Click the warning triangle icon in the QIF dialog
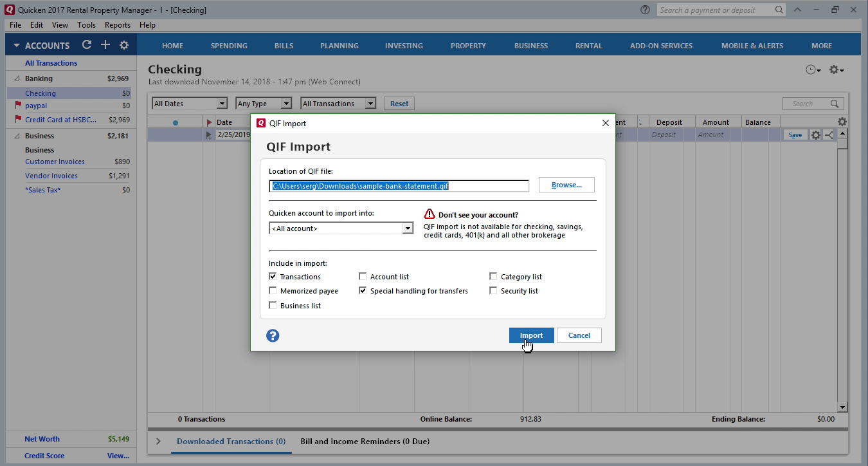The image size is (868, 466). (x=429, y=214)
